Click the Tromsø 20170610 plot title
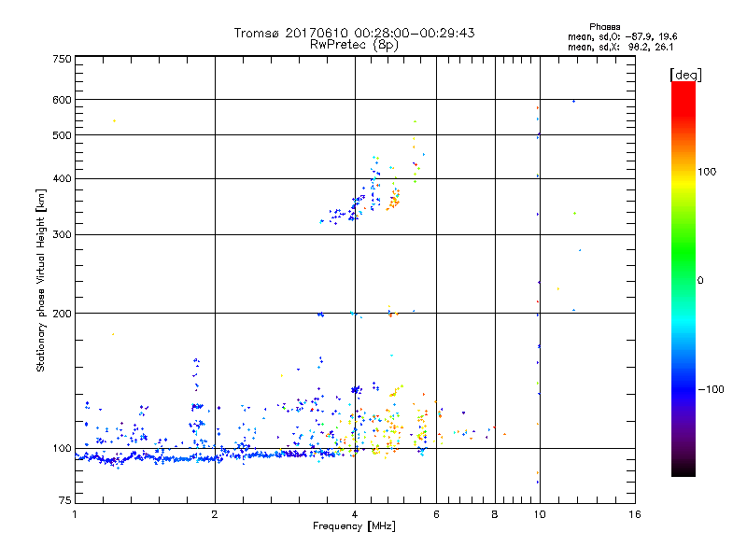The height and width of the screenshot is (560, 747). 354,33
